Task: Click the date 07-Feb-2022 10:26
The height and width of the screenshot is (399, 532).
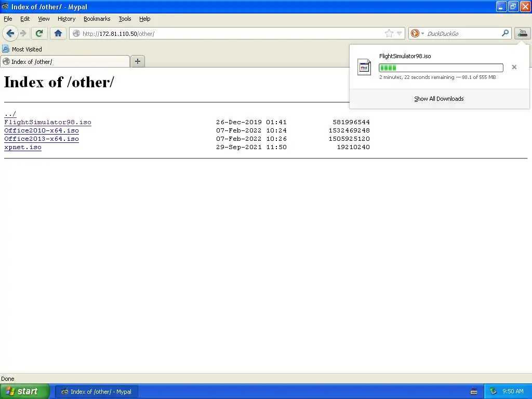Action: [x=251, y=139]
